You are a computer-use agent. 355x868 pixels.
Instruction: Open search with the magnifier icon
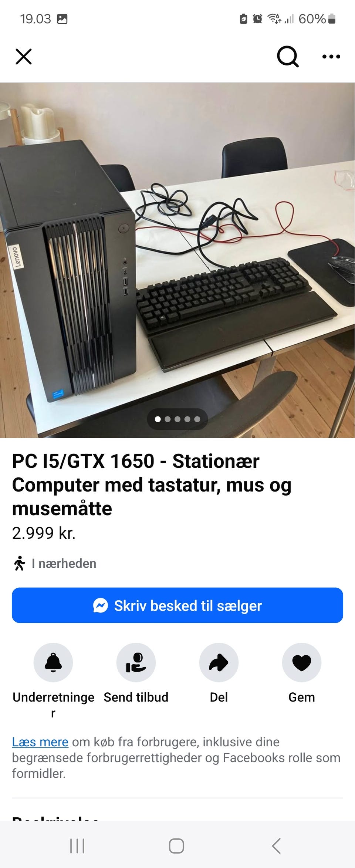pos(288,57)
